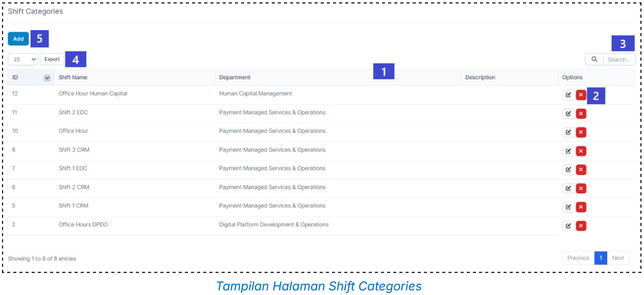The width and height of the screenshot is (644, 295).
Task: Focus the Search input field
Action: [619, 59]
